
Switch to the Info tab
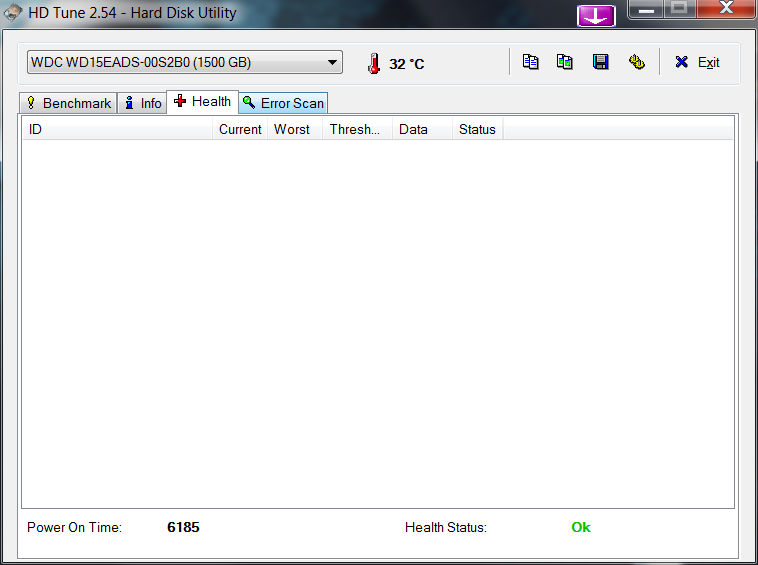coord(143,103)
